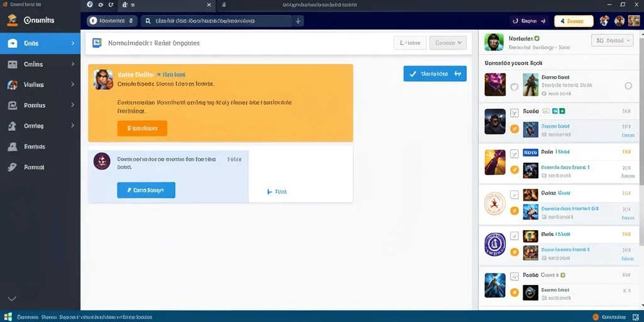Click the Windows start icon in bottom bar

click(x=8, y=317)
